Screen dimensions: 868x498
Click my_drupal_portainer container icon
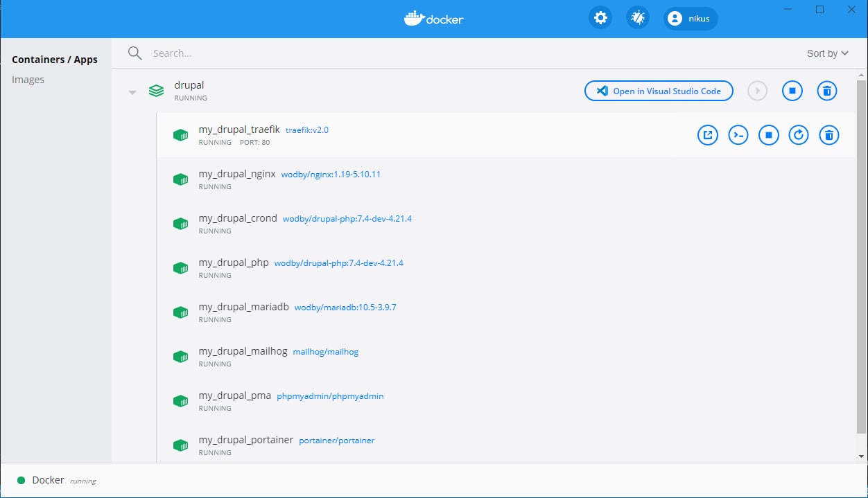[x=181, y=445]
